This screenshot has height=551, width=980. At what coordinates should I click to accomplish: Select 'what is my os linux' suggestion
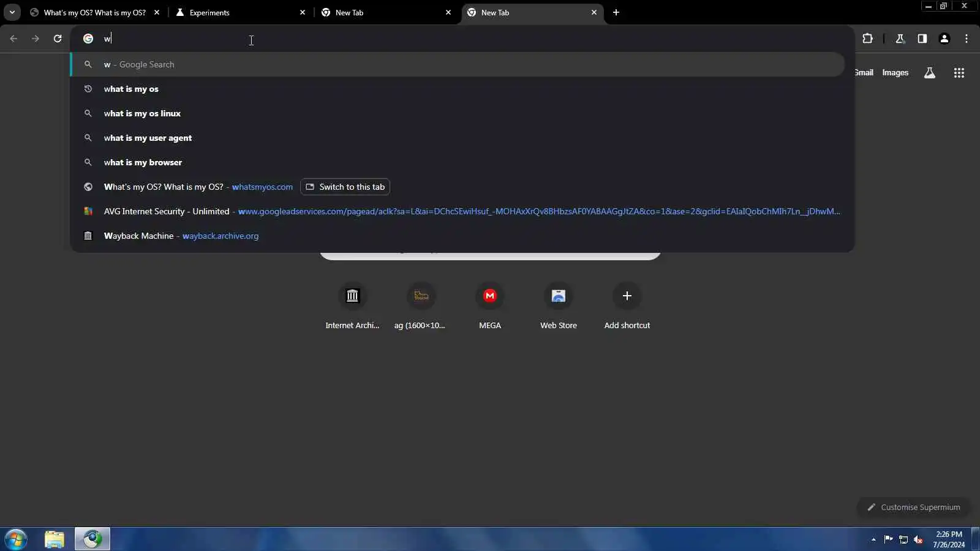click(x=458, y=113)
